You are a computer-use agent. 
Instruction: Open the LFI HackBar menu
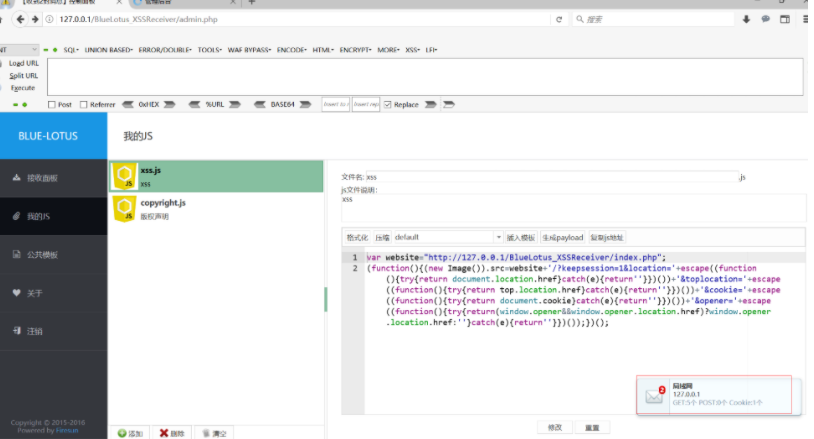(x=431, y=50)
